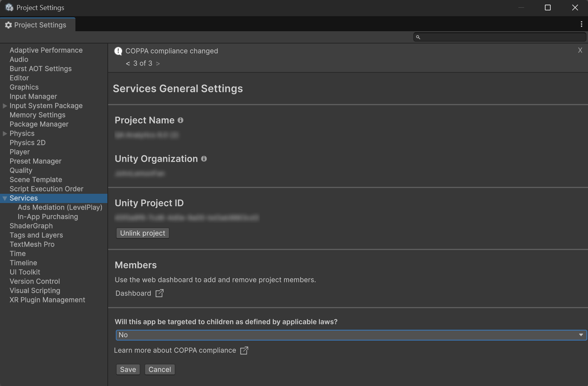The height and width of the screenshot is (386, 588).
Task: Open Dashboard via the external link icon
Action: click(159, 293)
